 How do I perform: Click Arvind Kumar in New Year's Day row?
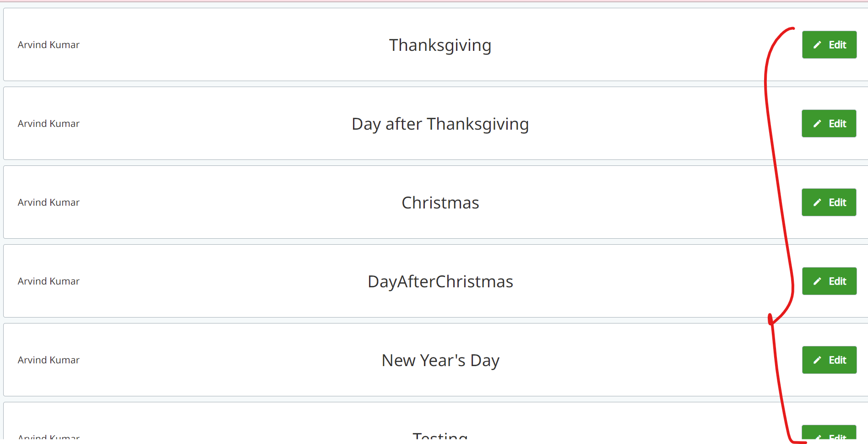click(49, 360)
